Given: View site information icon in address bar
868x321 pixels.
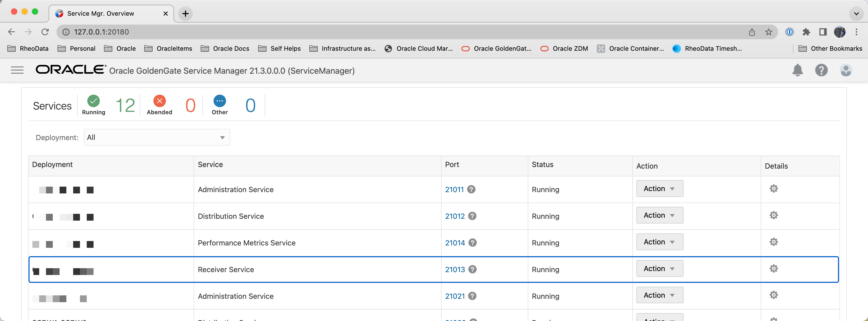Looking at the screenshot, I should pyautogui.click(x=66, y=32).
